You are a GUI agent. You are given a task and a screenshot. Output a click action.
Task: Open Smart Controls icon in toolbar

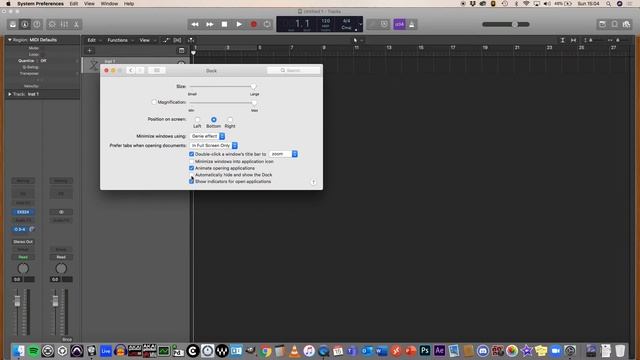tap(52, 24)
